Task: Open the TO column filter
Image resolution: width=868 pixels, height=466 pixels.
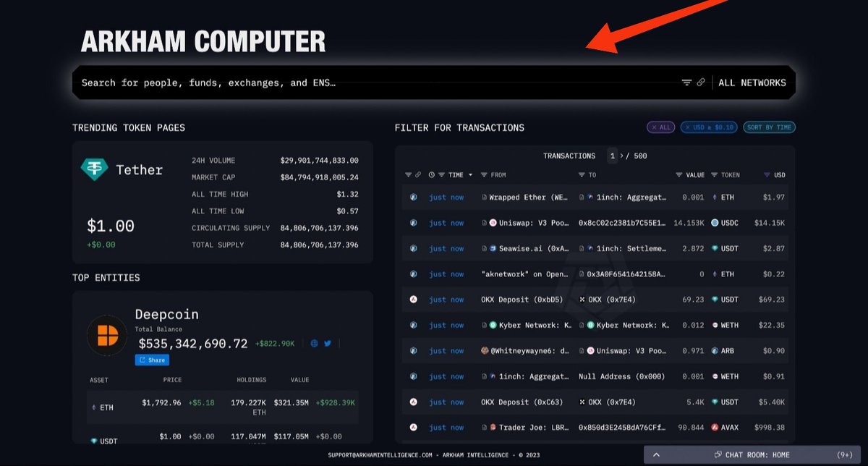Action: [x=582, y=175]
